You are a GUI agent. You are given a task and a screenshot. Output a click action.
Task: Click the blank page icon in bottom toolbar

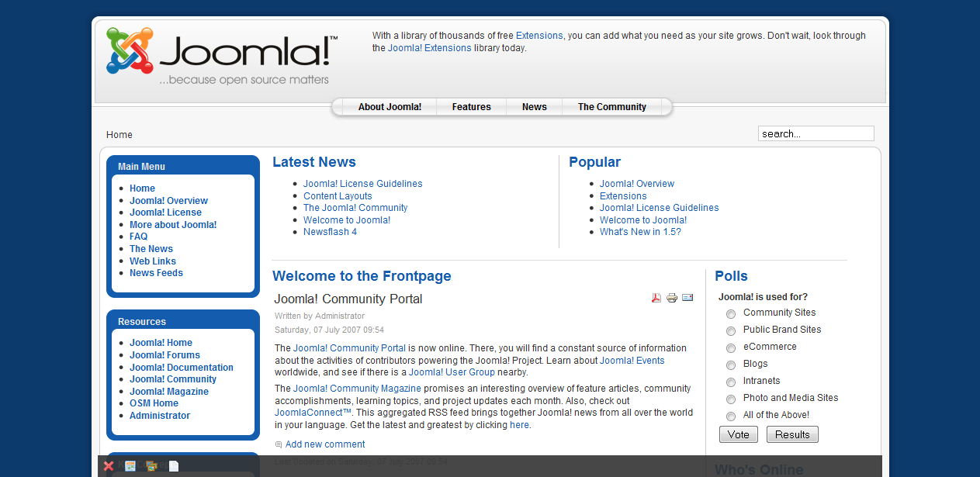174,466
